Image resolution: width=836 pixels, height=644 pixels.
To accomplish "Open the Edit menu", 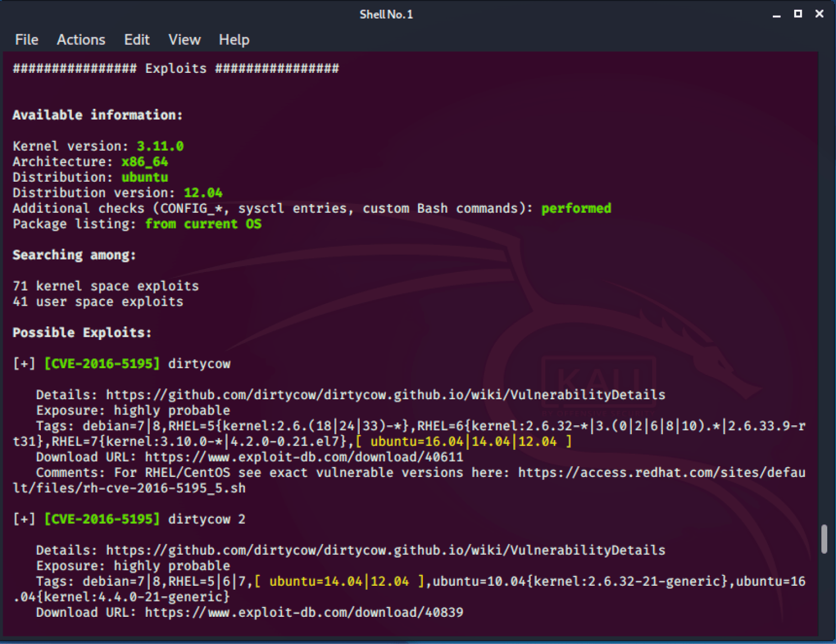I will tap(137, 40).
